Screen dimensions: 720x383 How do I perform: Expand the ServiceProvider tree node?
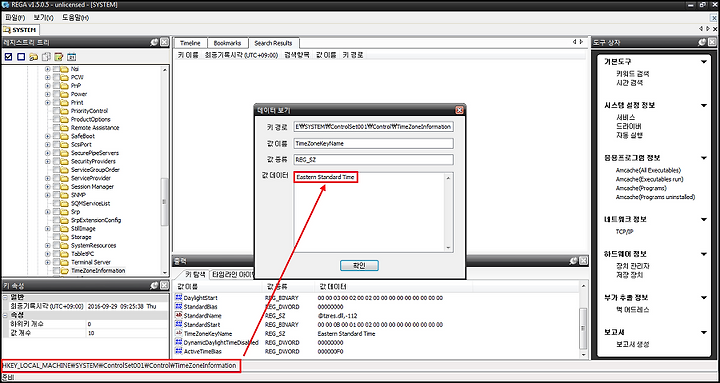pos(48,178)
